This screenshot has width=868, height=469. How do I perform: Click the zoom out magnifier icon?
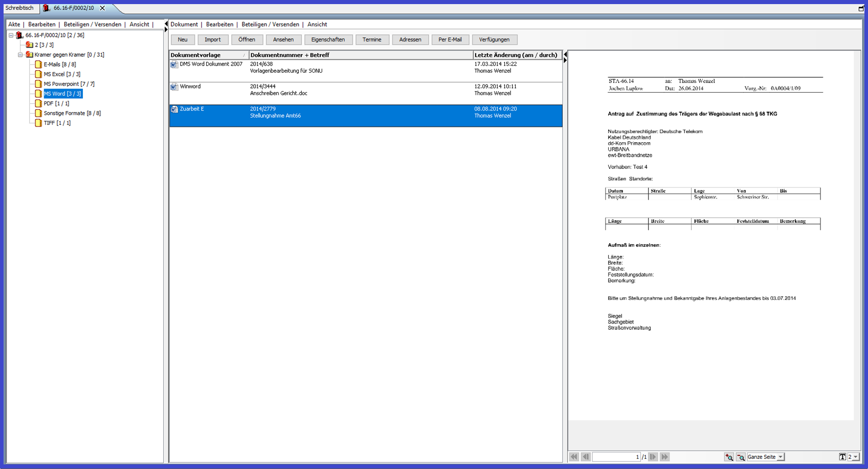coord(740,457)
